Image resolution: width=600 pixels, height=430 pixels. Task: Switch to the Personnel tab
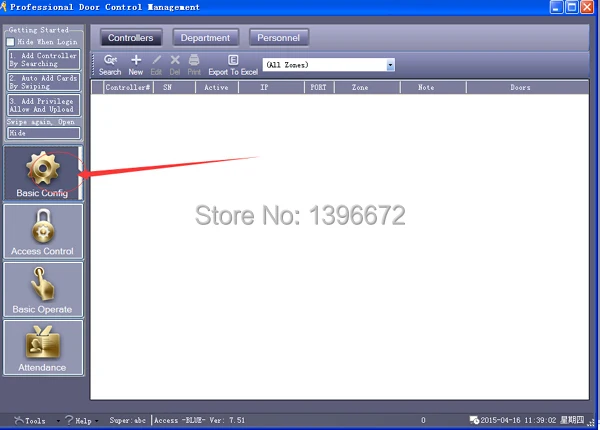pos(279,38)
